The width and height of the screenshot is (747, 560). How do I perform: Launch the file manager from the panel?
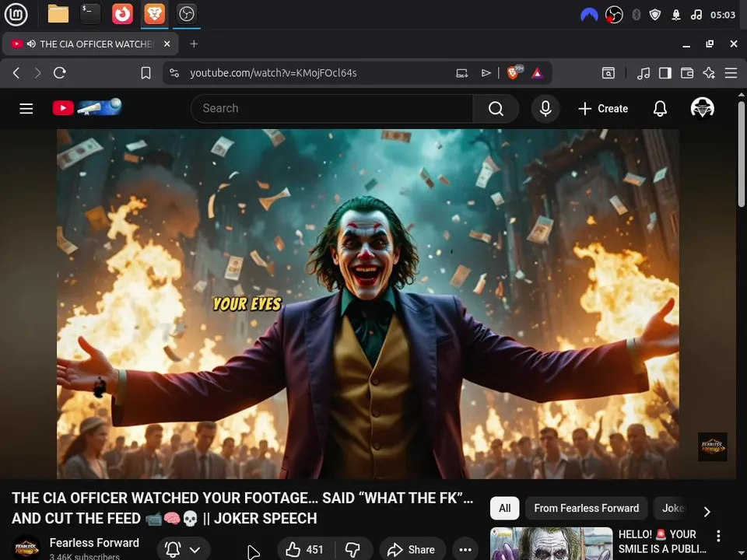(x=58, y=14)
